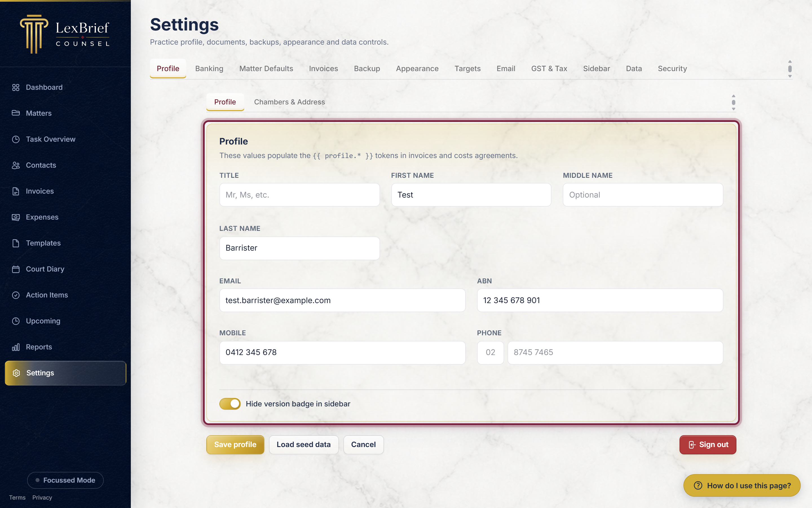Click the LexBrief Counsel pillar logo
The width and height of the screenshot is (812, 508).
(x=34, y=34)
